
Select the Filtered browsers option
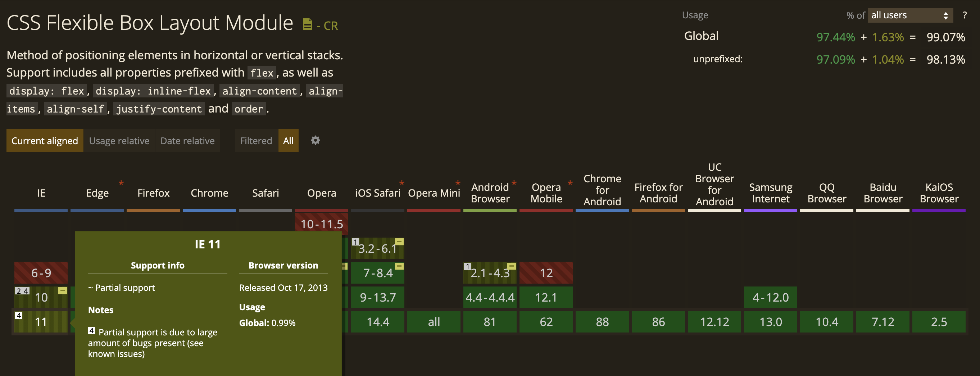tap(256, 141)
